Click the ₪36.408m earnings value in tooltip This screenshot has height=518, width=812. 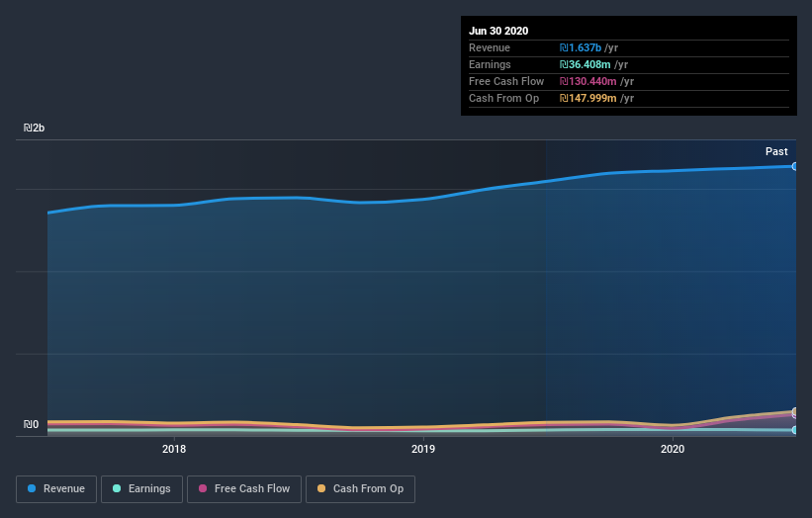[x=585, y=64]
